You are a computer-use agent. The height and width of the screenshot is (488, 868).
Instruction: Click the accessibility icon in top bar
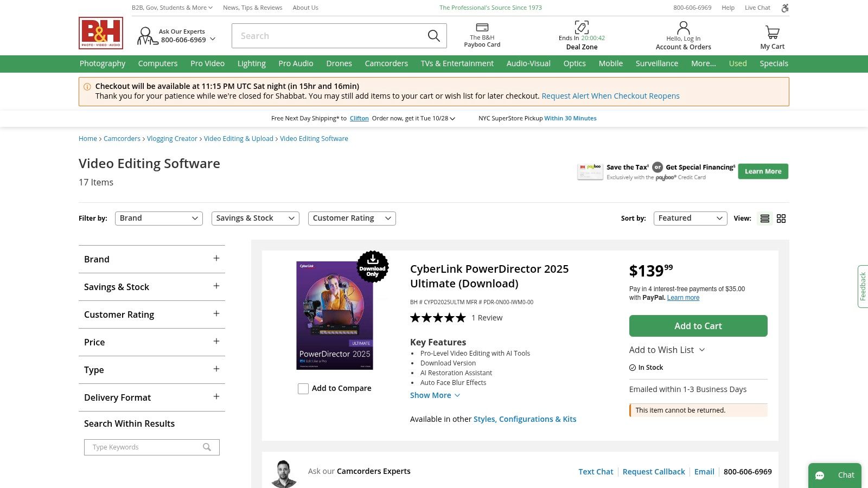[785, 8]
